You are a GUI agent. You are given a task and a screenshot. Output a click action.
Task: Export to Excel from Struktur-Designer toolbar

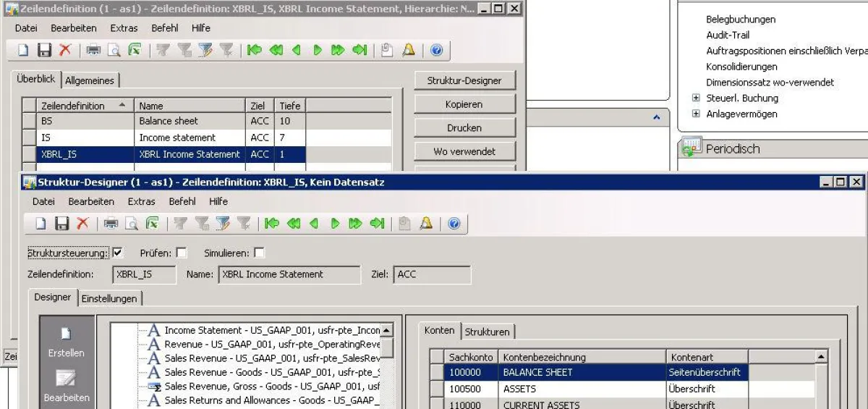point(152,224)
